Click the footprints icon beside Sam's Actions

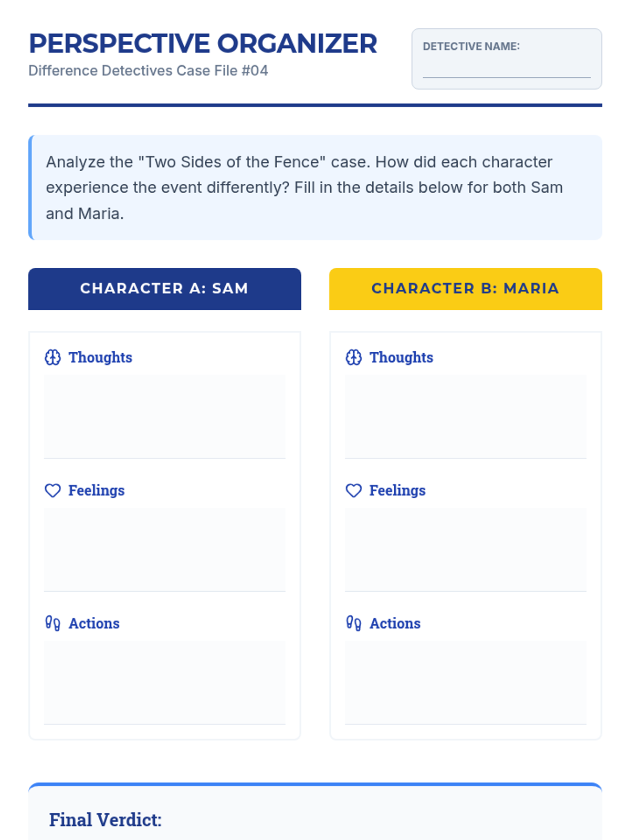tap(52, 623)
